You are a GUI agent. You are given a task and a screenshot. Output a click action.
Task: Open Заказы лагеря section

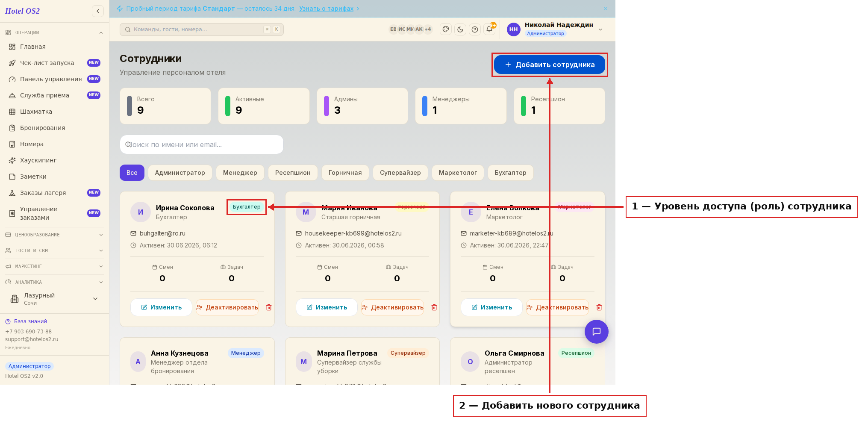[55, 193]
